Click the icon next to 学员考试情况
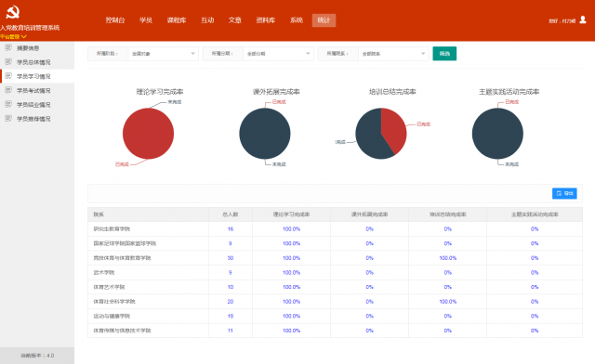595x364 pixels. tap(8, 90)
